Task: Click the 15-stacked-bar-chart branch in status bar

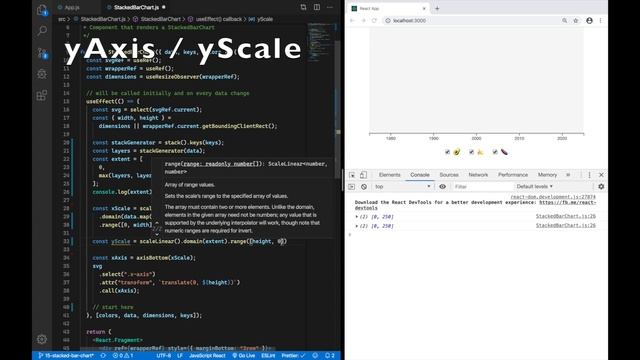Action: click(66, 356)
